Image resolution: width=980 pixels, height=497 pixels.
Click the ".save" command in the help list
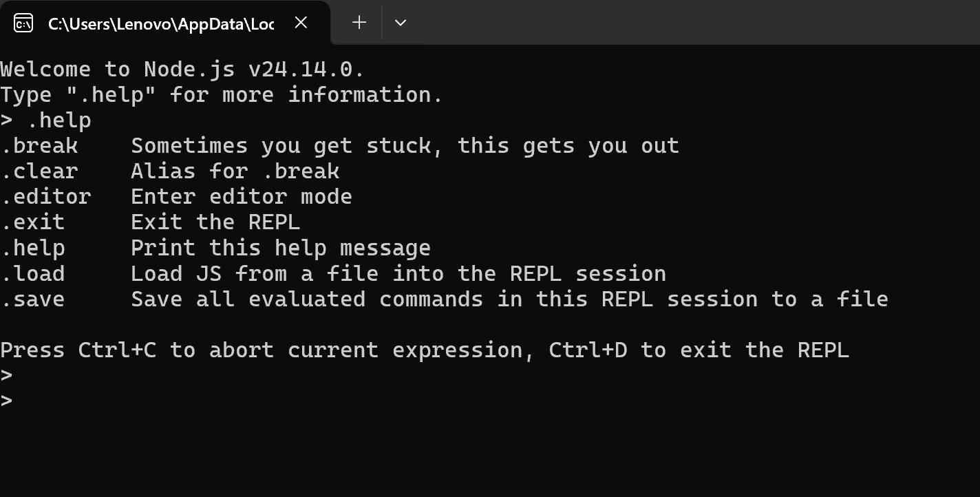coord(33,299)
